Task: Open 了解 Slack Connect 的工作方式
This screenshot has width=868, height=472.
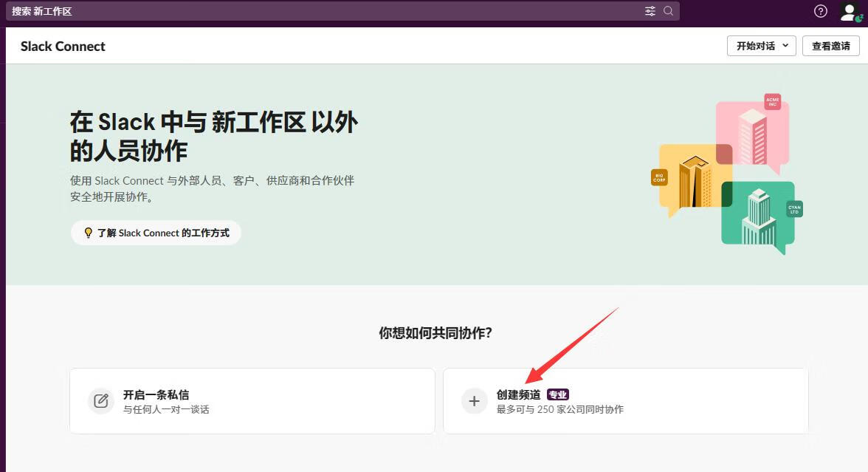Action: click(156, 233)
